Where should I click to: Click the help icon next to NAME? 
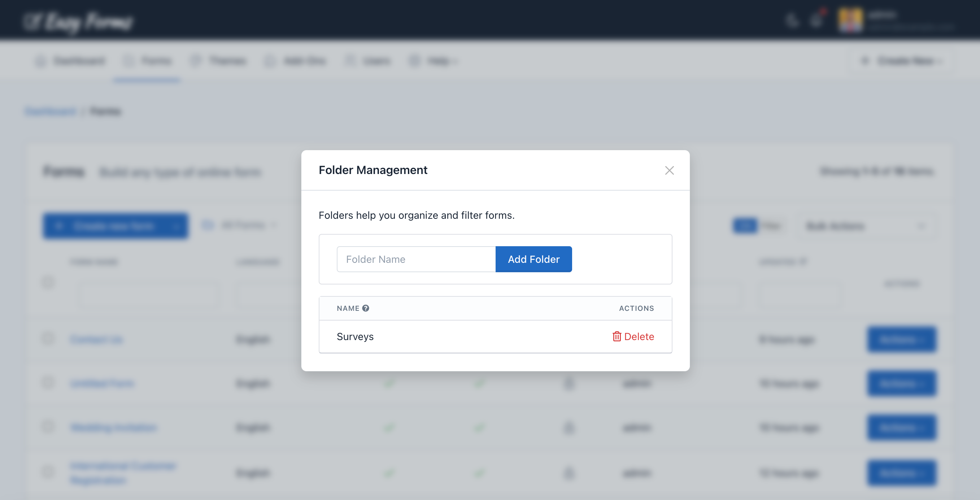[366, 308]
